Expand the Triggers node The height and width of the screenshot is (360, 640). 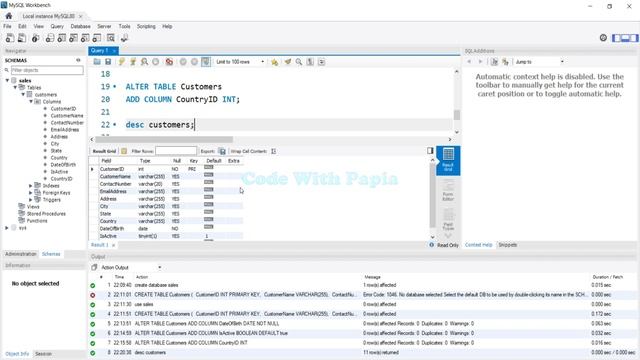(x=31, y=199)
